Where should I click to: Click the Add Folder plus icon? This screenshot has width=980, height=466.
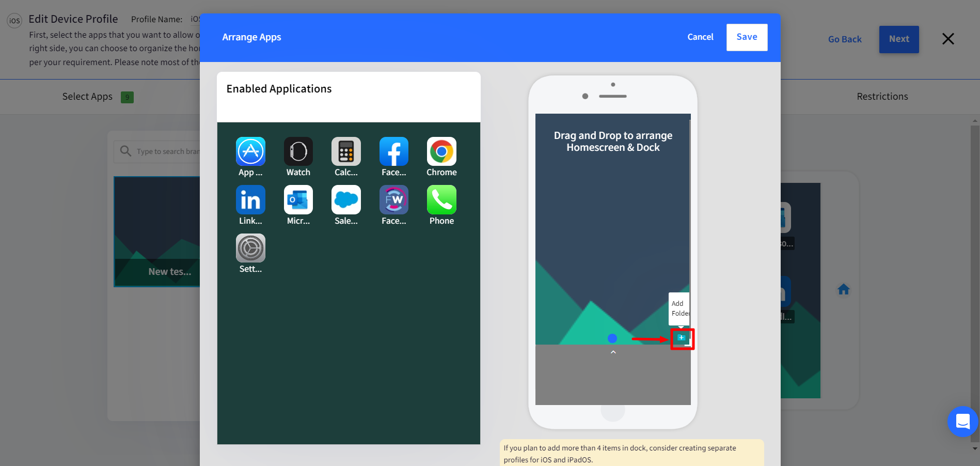pyautogui.click(x=682, y=338)
